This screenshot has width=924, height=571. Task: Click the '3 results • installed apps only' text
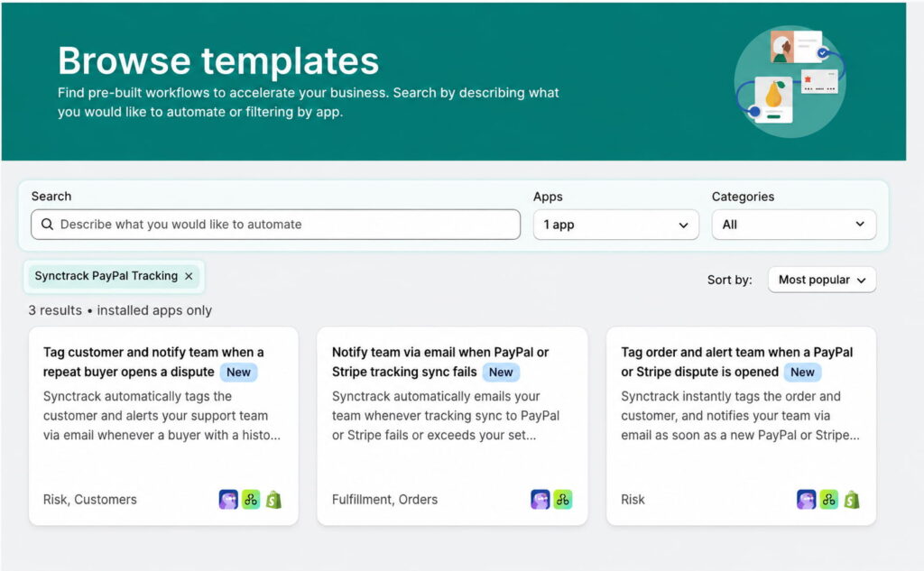(120, 310)
